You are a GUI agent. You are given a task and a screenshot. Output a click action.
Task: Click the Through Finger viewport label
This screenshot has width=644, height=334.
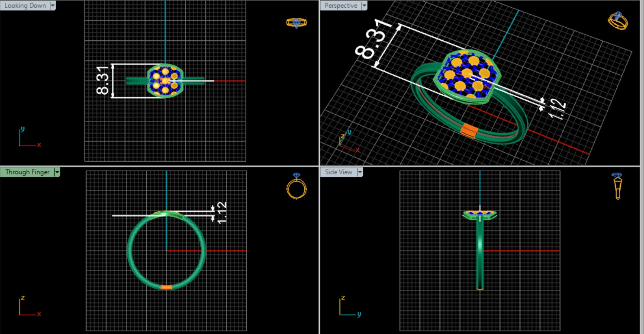(27, 172)
